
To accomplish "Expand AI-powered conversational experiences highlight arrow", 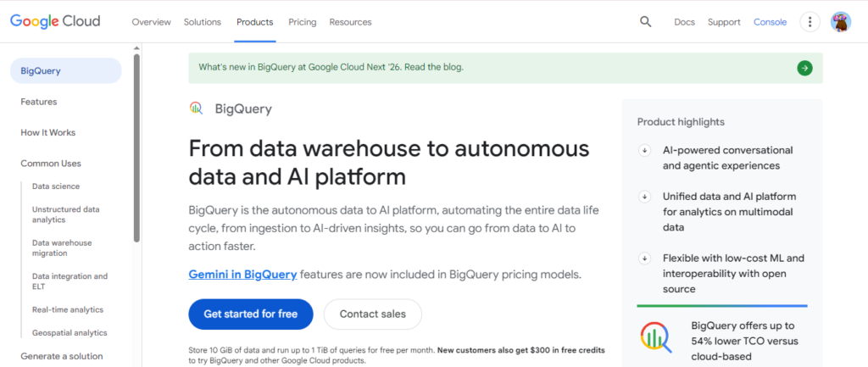I will (644, 151).
